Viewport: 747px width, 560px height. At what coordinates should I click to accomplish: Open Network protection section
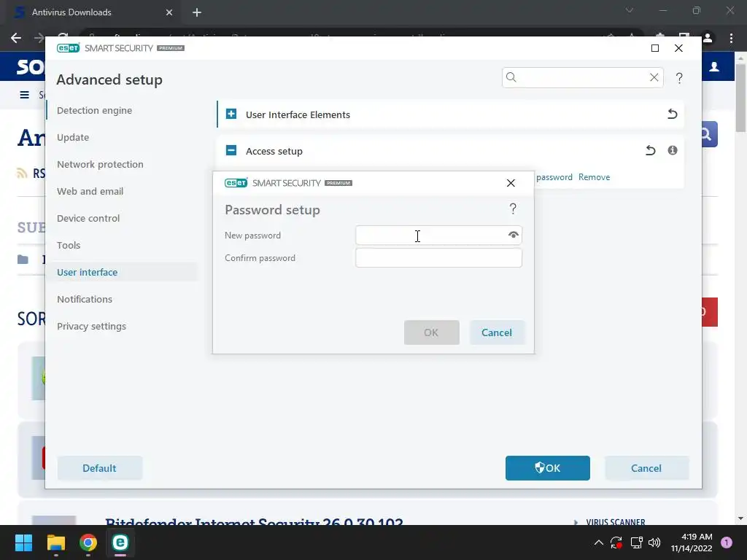[100, 164]
